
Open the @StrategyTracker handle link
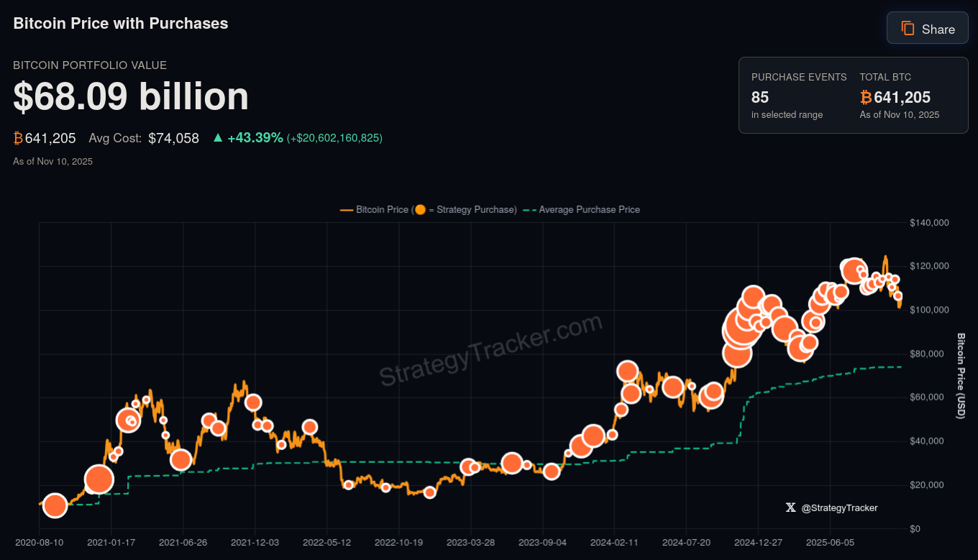click(839, 508)
